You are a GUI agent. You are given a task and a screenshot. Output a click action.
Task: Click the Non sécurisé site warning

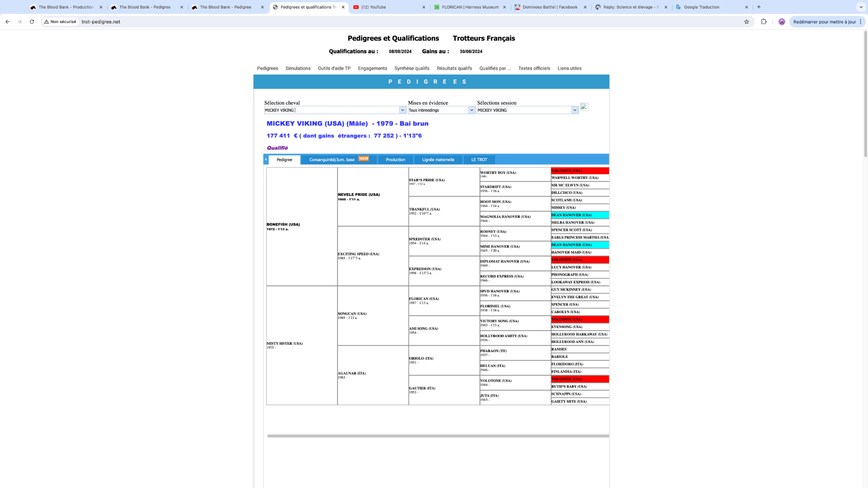pyautogui.click(x=60, y=22)
